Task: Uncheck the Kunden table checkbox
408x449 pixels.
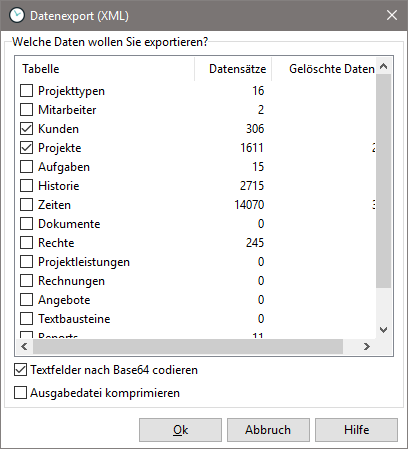Action: (x=26, y=129)
